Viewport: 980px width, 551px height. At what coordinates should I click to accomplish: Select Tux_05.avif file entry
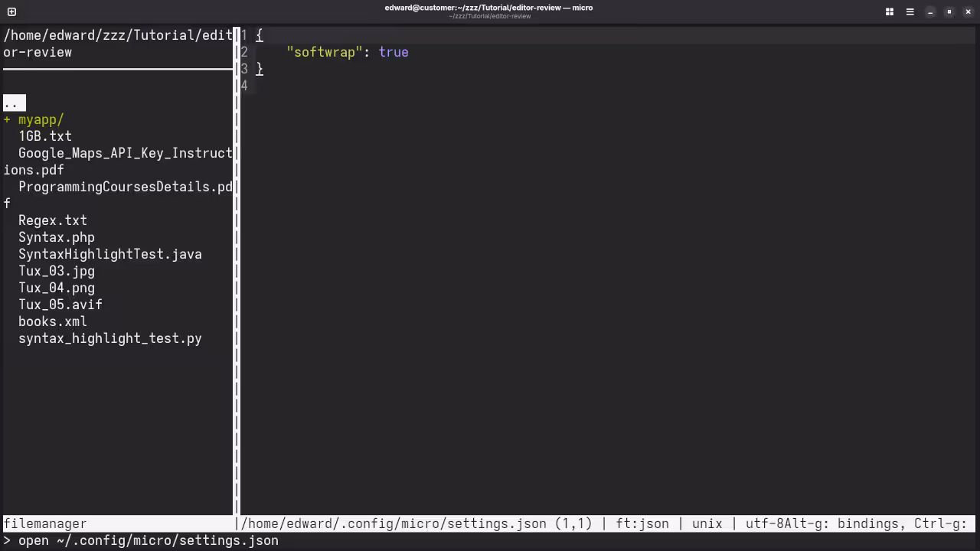[60, 305]
